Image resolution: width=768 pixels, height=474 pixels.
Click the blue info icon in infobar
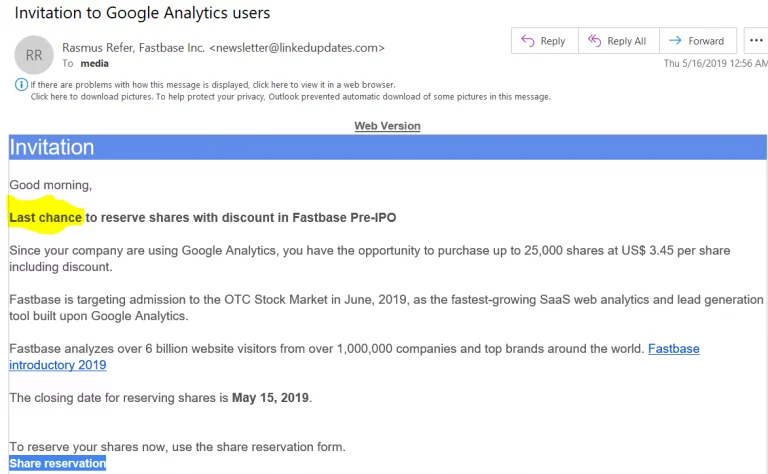(21, 85)
